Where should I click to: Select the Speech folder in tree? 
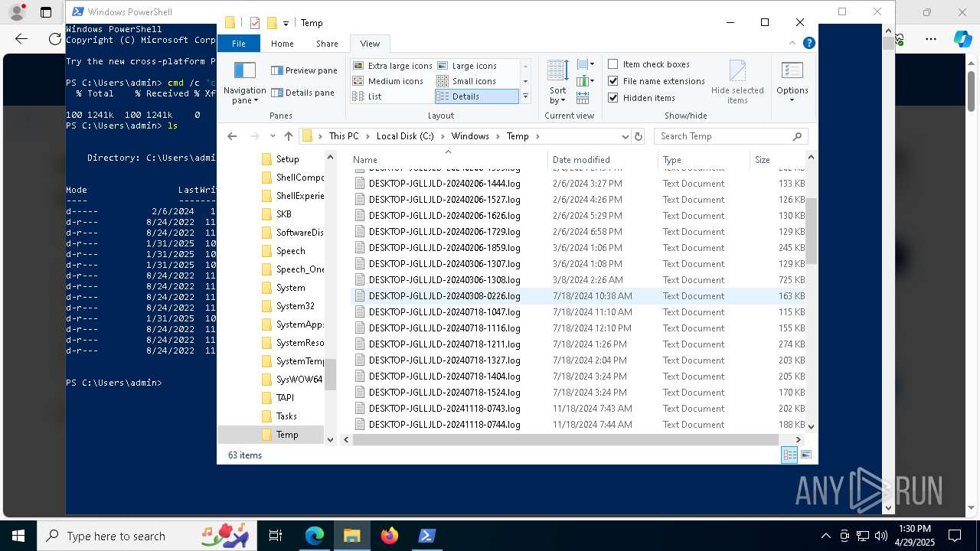click(x=290, y=251)
